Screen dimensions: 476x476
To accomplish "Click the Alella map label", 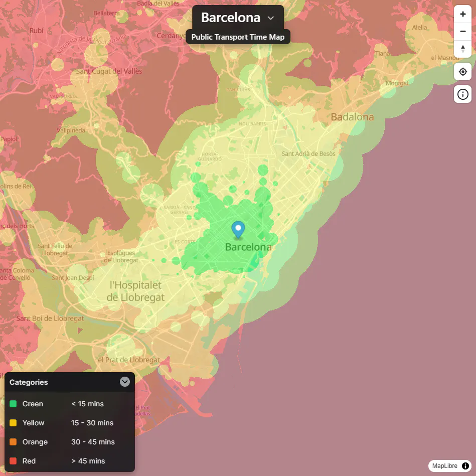I will [419, 27].
